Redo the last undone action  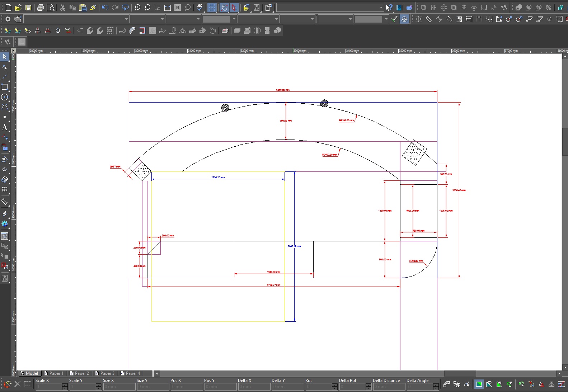(115, 8)
